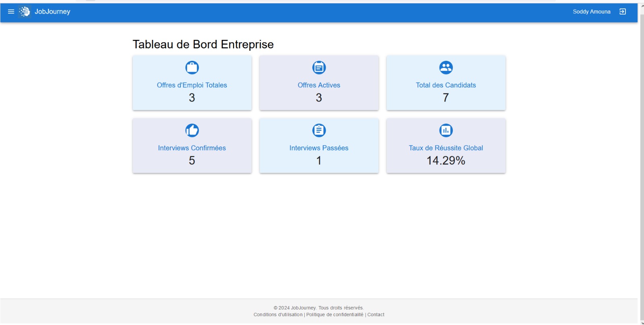Select the Soddy Amouna user name
The height and width of the screenshot is (325, 644).
pyautogui.click(x=591, y=12)
